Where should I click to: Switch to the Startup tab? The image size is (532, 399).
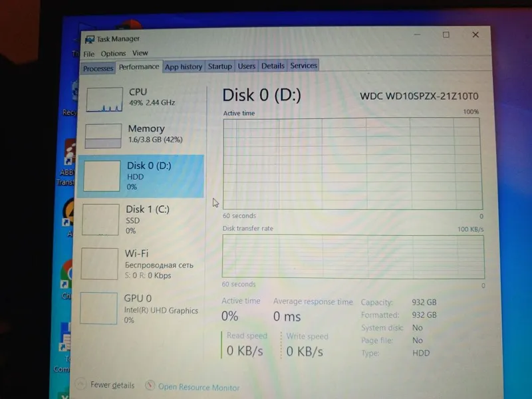pos(220,66)
